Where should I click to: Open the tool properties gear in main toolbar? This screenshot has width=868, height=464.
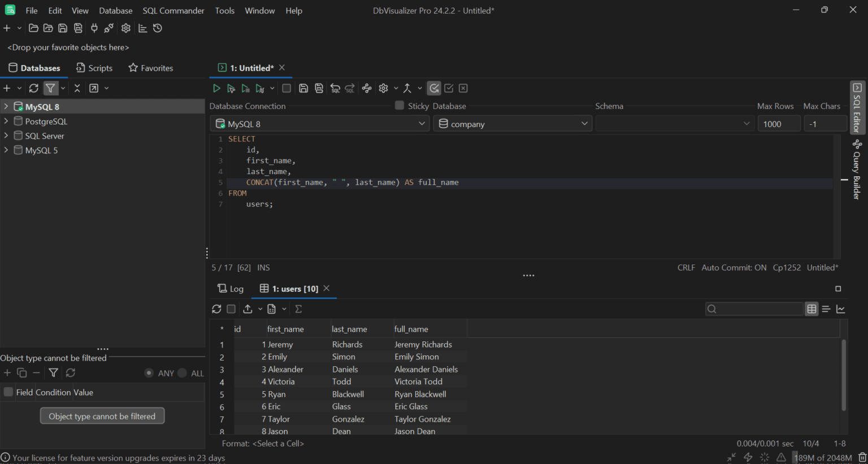coord(125,28)
